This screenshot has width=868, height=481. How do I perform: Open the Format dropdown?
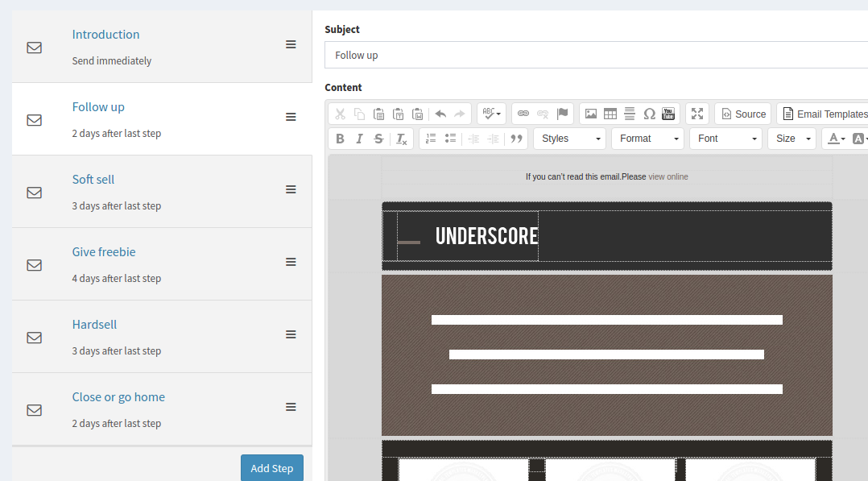[647, 139]
